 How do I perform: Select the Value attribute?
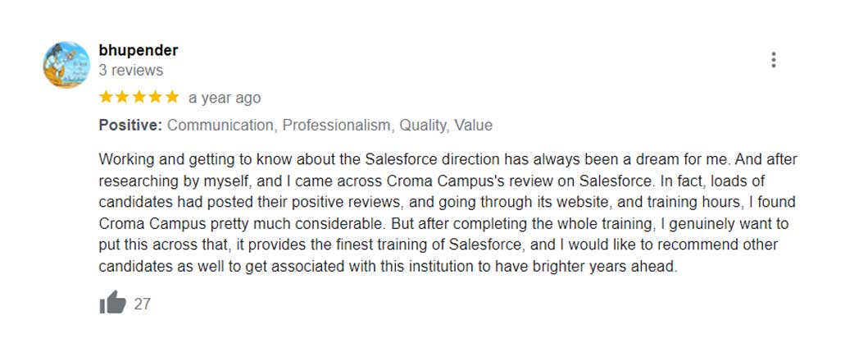(474, 126)
